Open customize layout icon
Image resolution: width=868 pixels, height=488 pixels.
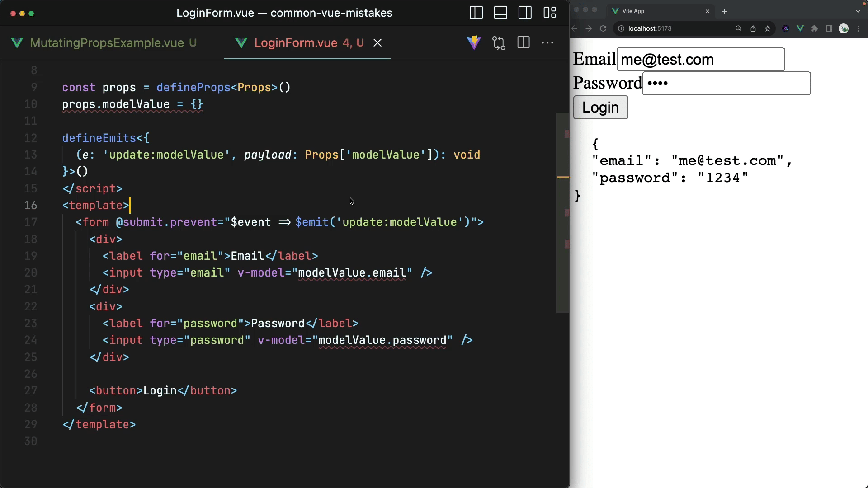[x=550, y=13]
